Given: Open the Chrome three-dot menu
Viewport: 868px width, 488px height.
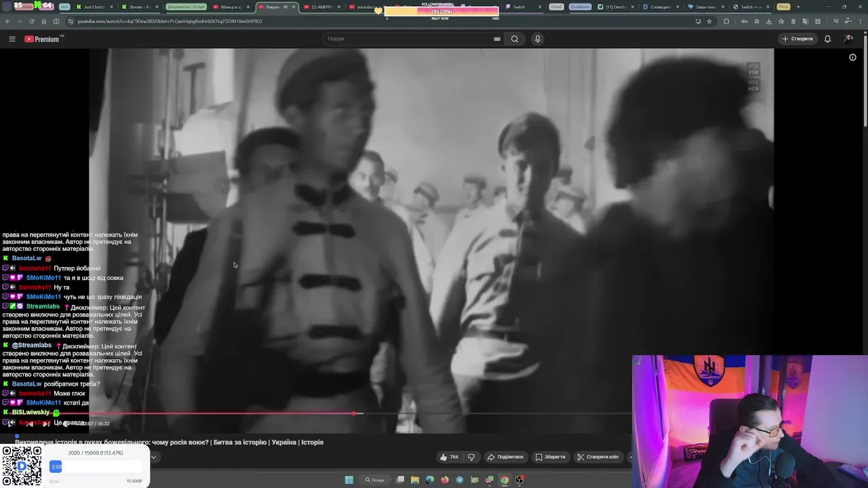Looking at the screenshot, I should tap(860, 21).
